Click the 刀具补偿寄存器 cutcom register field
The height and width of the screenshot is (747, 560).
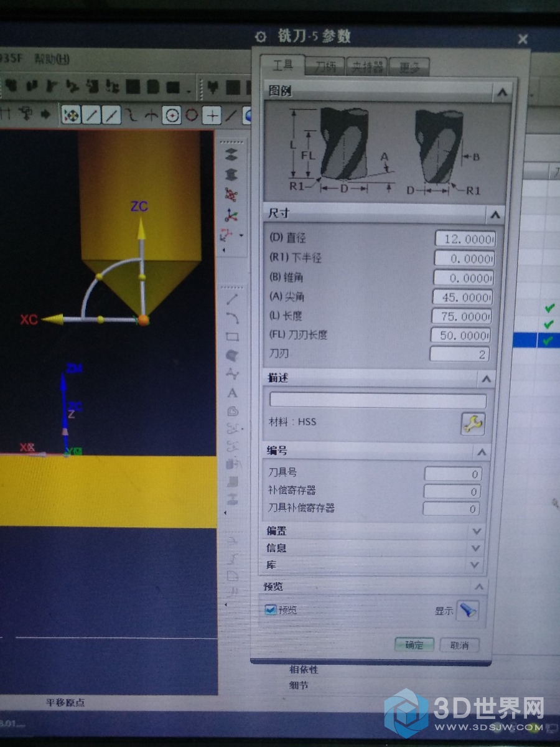(452, 509)
